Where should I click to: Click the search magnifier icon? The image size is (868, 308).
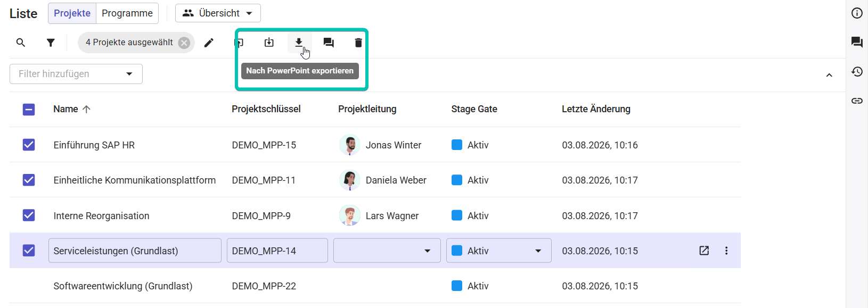[x=21, y=43]
